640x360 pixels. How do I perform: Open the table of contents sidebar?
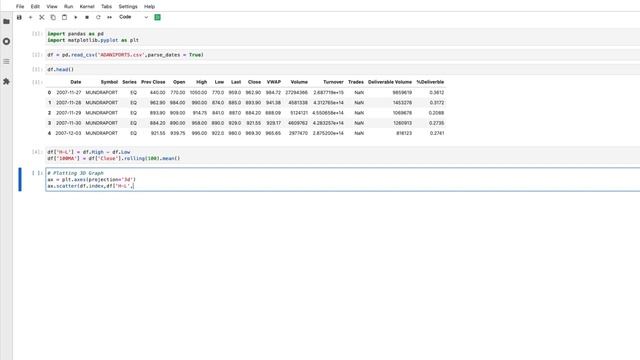click(x=6, y=61)
